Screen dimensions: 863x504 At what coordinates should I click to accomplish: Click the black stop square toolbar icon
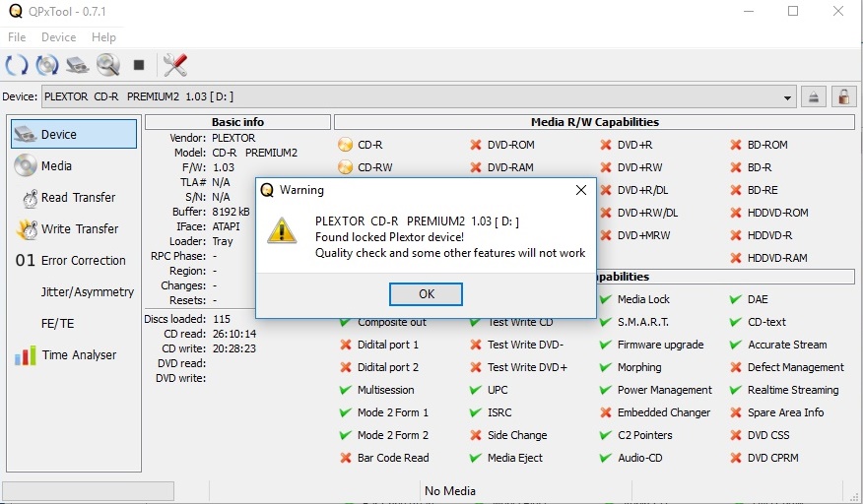pyautogui.click(x=139, y=65)
